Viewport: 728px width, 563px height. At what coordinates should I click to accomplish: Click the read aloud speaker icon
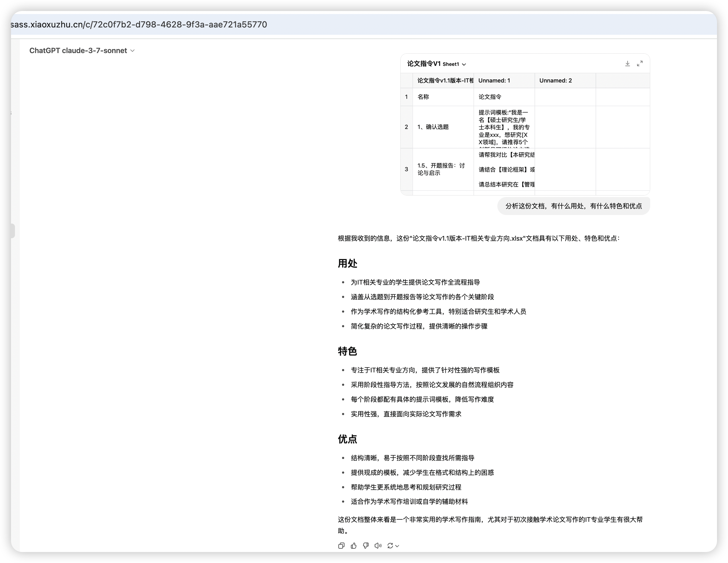tap(378, 546)
